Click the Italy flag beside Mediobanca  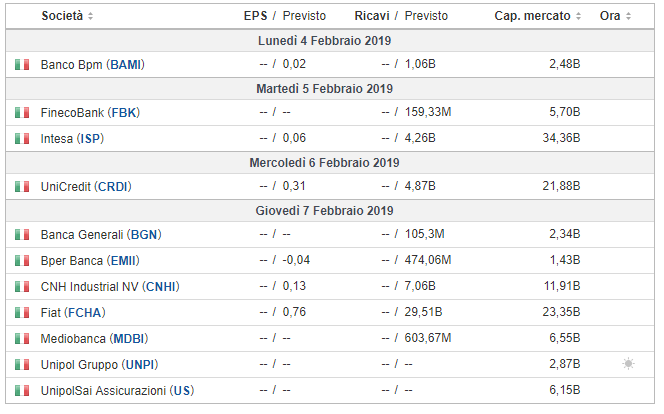point(22,339)
